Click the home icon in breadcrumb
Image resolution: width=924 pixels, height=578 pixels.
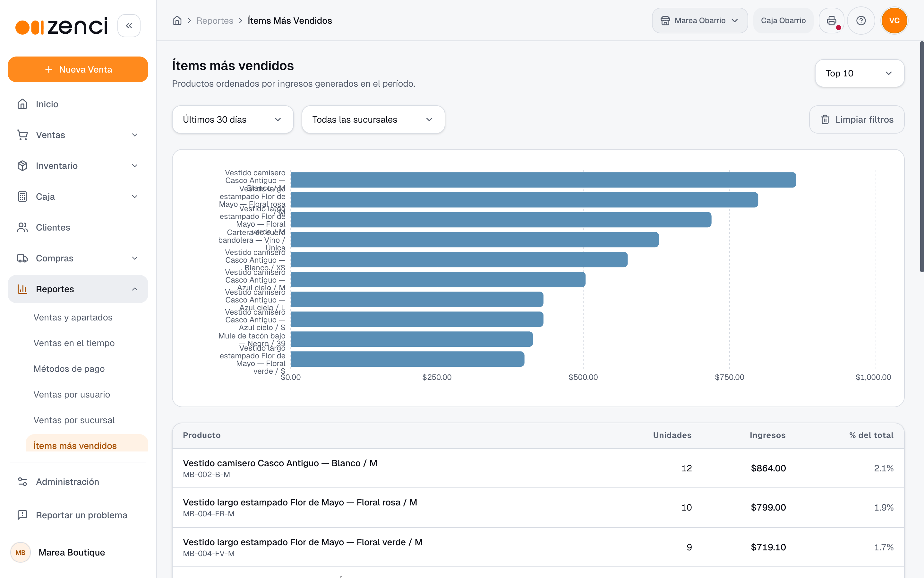point(177,21)
